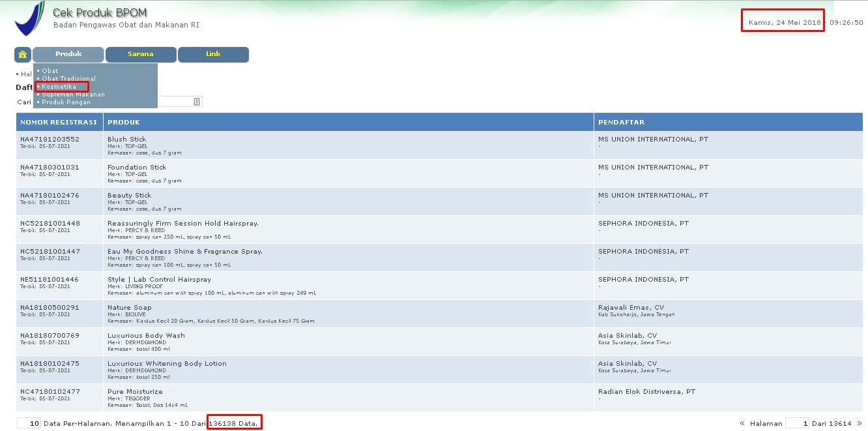Screen dimensions: 868x431
Task: Select Obat from the Produk dropdown
Action: (50, 71)
